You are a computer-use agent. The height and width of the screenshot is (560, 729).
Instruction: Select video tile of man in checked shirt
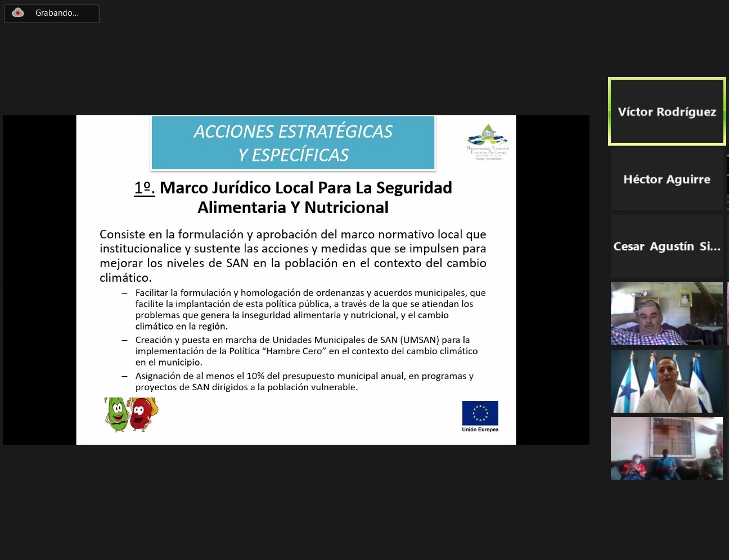[667, 314]
